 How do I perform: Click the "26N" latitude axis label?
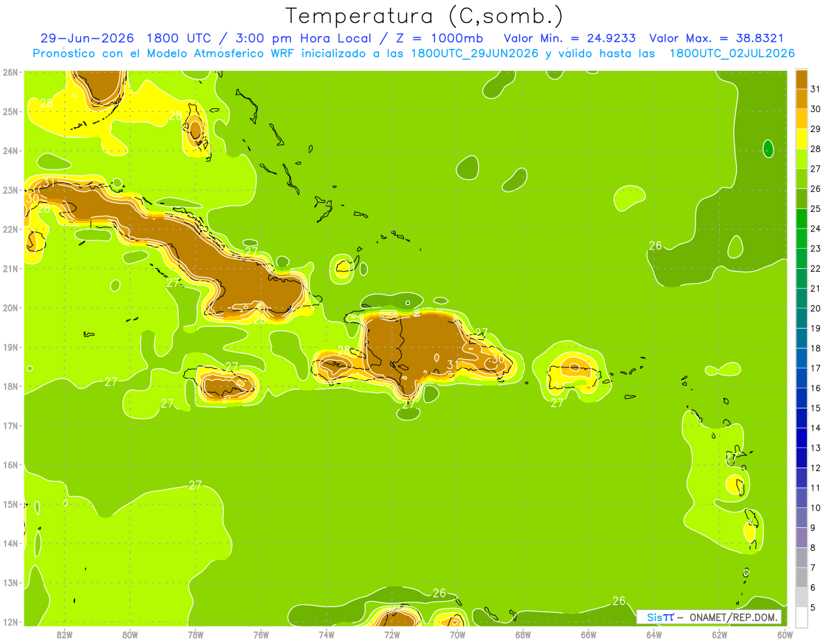point(10,72)
